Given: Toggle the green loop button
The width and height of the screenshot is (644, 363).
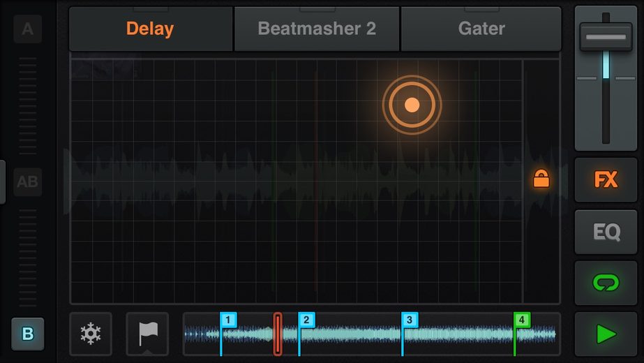Looking at the screenshot, I should tap(606, 283).
